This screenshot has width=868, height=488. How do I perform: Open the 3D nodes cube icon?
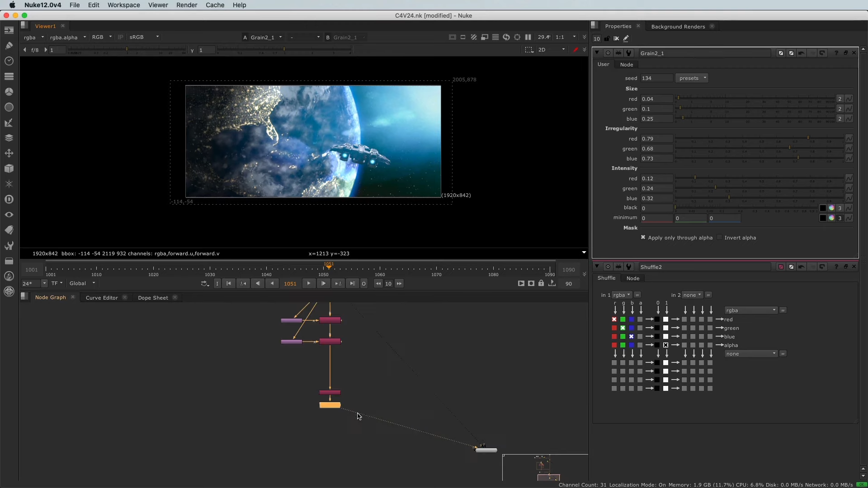[x=9, y=169]
